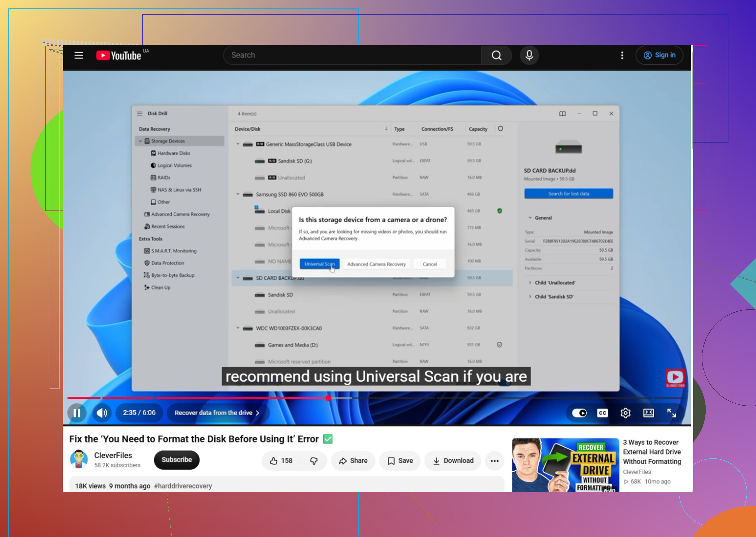Screen dimensions: 756x537
Task: Toggle the autoplay switch
Action: click(579, 413)
